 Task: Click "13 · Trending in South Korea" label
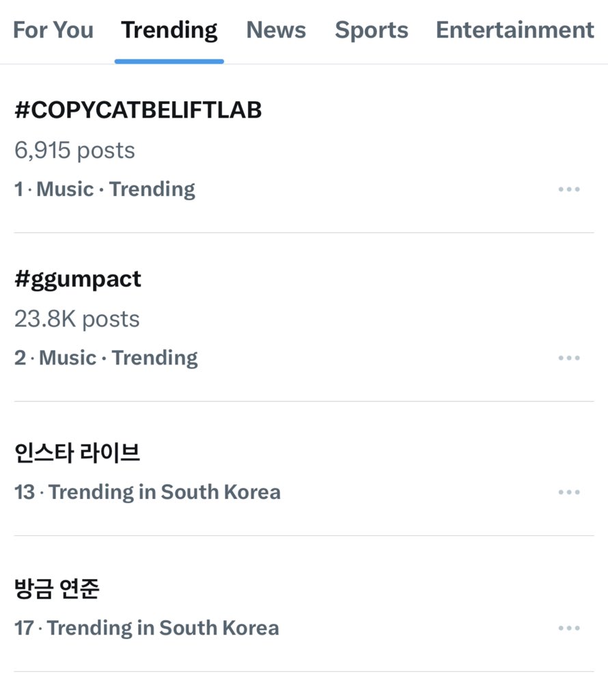(x=147, y=492)
